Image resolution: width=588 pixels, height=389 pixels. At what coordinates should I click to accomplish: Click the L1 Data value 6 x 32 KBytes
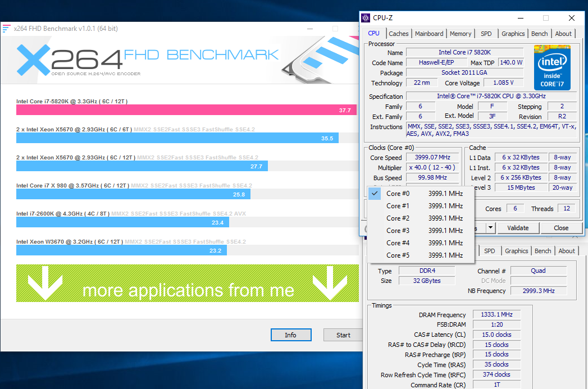pos(521,157)
